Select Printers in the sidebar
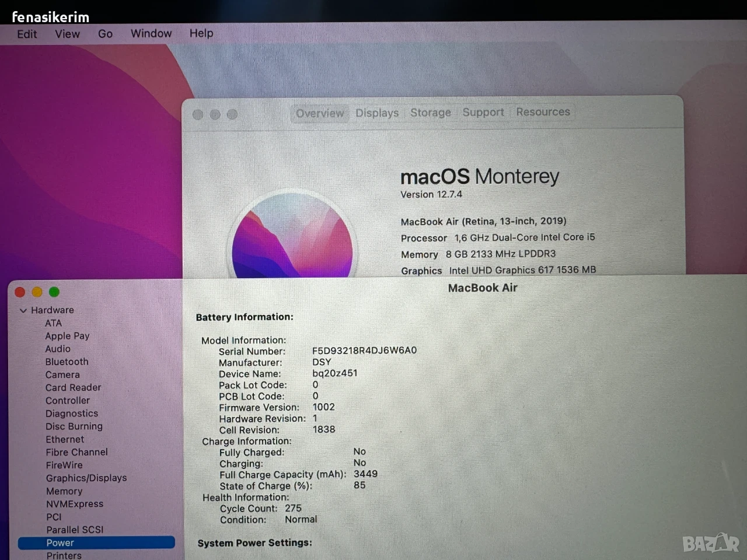This screenshot has height=560, width=747. coord(64,555)
